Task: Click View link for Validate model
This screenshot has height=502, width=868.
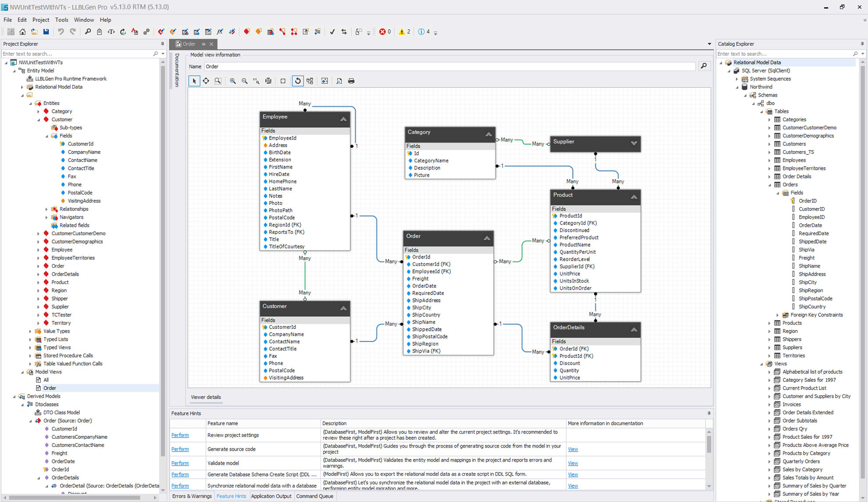Action: coord(573,463)
